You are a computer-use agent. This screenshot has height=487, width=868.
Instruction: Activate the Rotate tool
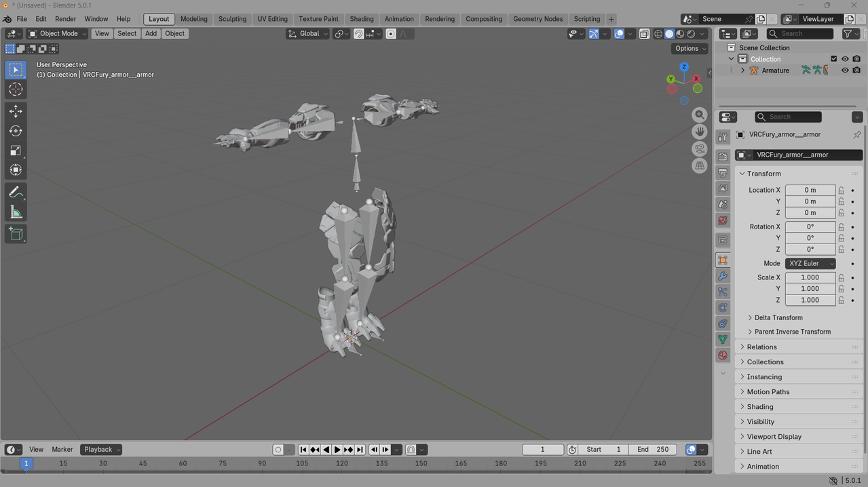point(16,131)
